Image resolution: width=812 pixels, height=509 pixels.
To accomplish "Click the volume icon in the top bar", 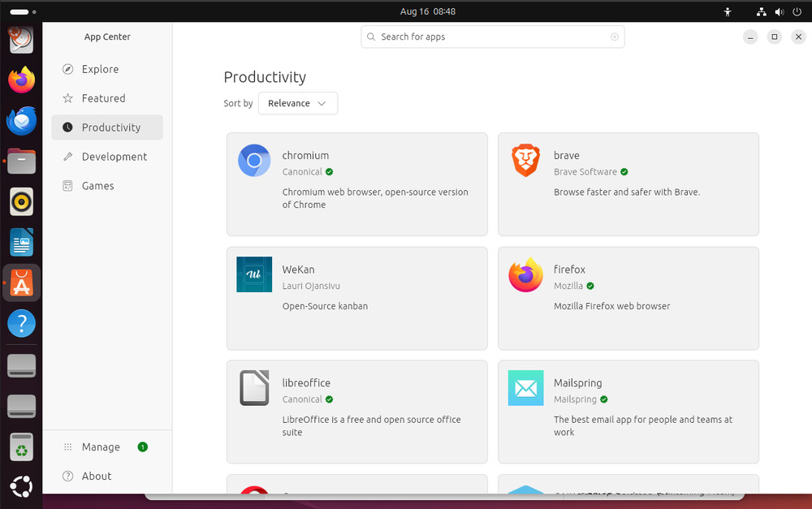I will click(778, 11).
